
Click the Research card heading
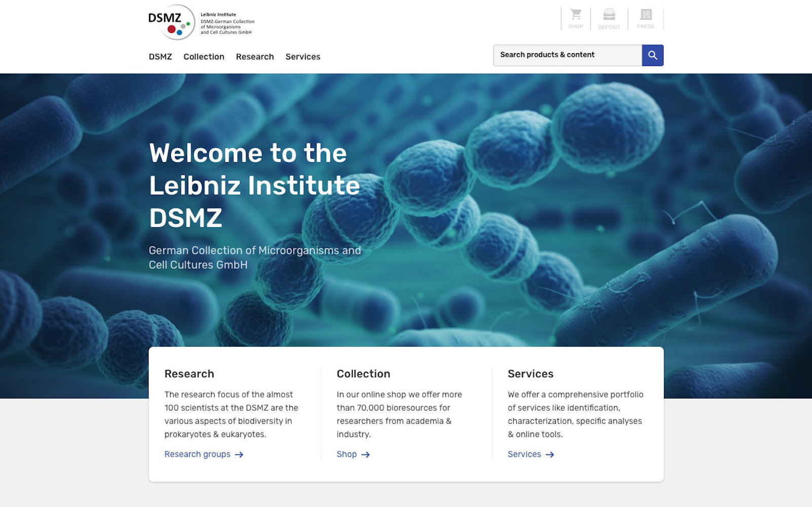tap(189, 374)
